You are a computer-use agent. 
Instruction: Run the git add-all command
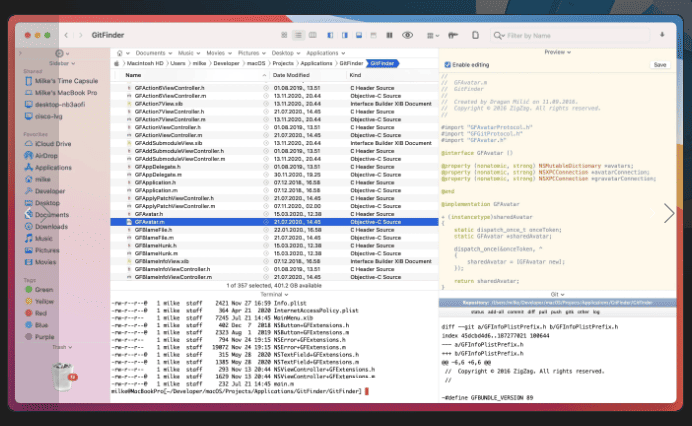click(x=495, y=312)
